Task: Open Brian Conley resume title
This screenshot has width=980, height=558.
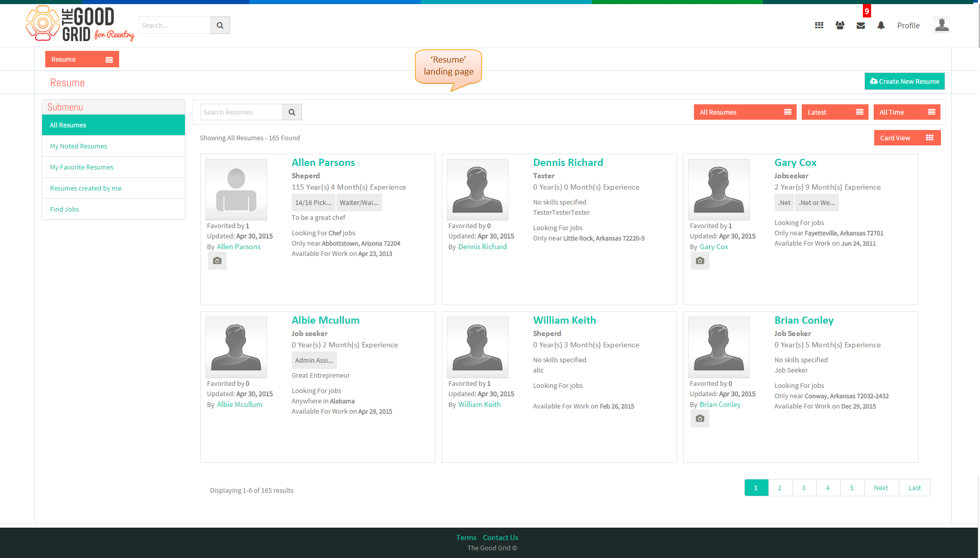Action: coord(804,320)
